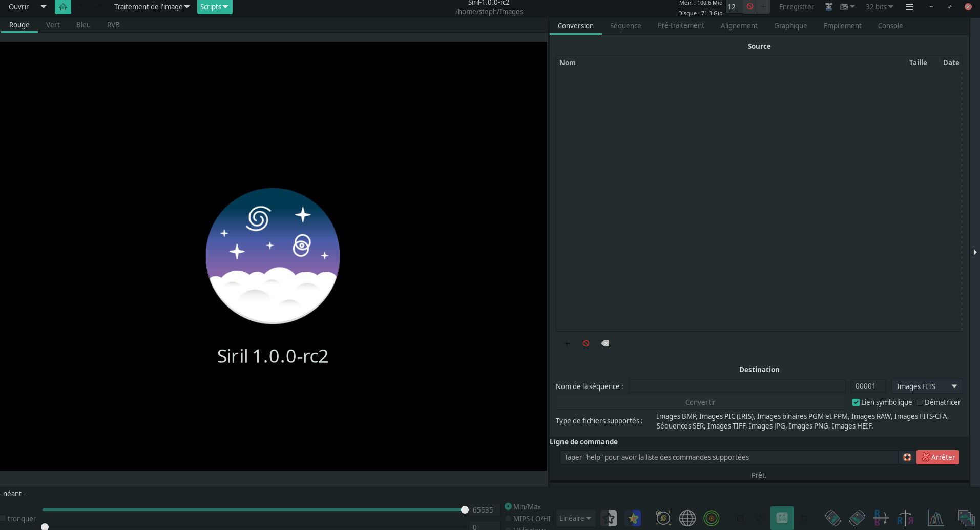This screenshot has height=530, width=980.
Task: Click the undo arrow in header
Action: [x=82, y=7]
